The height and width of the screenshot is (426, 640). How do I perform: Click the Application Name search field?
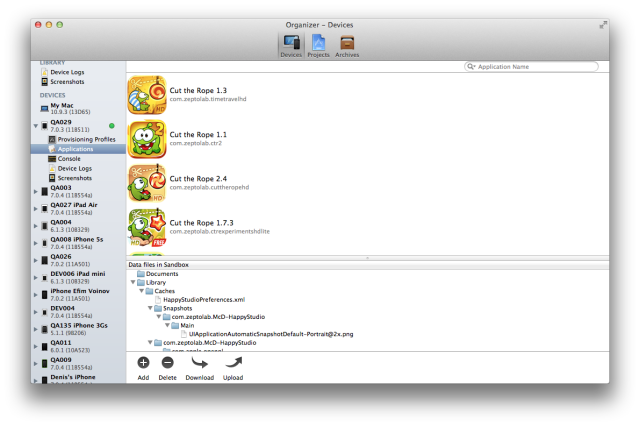point(531,67)
